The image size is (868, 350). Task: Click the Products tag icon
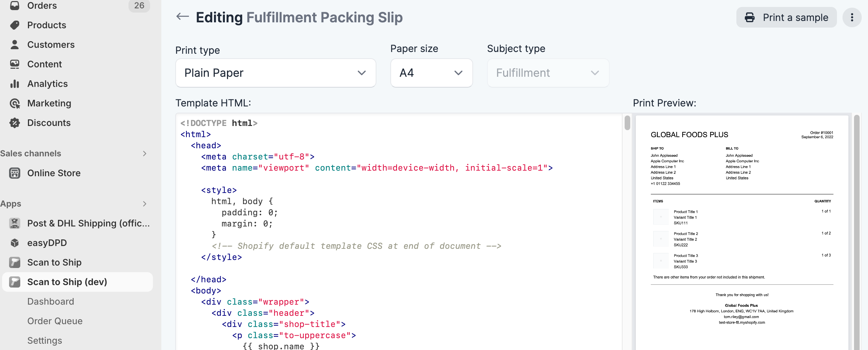[x=15, y=25]
